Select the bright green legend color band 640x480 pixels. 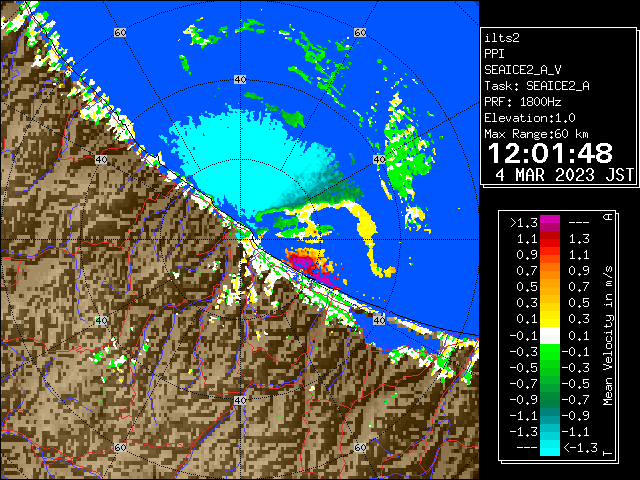(x=550, y=352)
